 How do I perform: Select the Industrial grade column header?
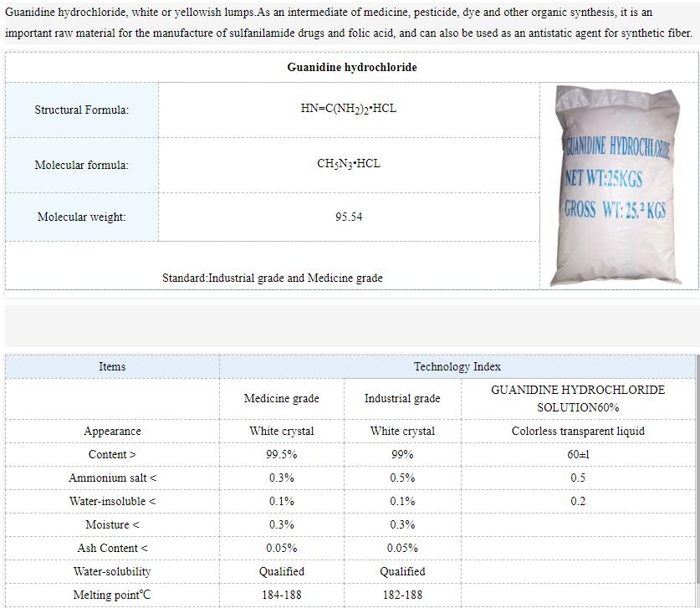[x=402, y=399]
